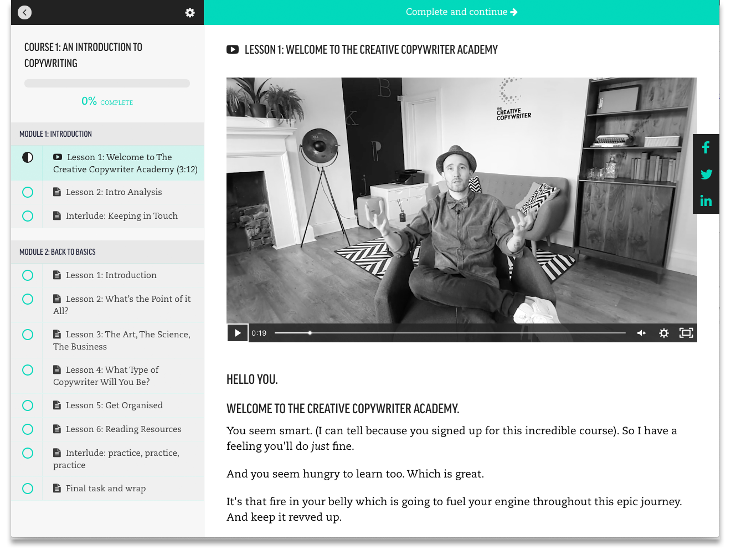
Task: Mark Lesson 2: What's the Point status circle
Action: pos(28,299)
